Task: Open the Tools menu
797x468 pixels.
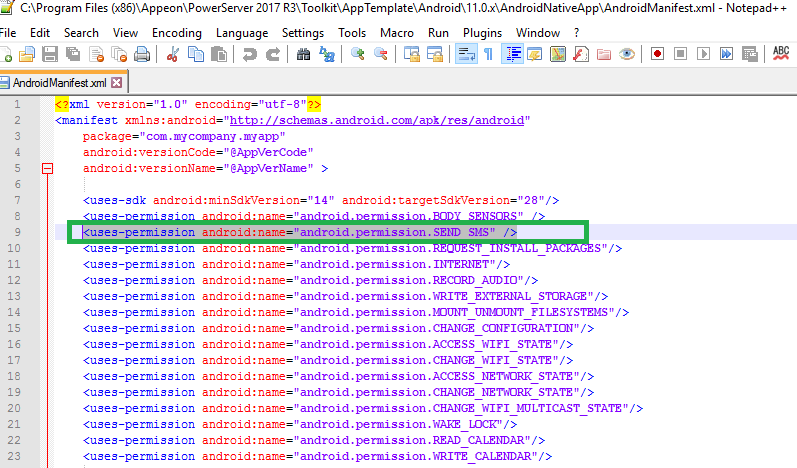Action: point(352,33)
